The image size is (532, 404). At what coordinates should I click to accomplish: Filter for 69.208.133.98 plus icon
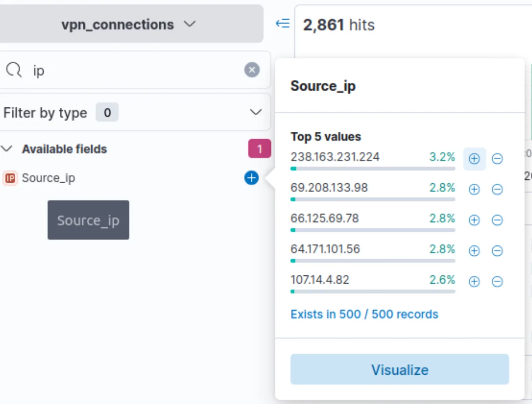[474, 189]
